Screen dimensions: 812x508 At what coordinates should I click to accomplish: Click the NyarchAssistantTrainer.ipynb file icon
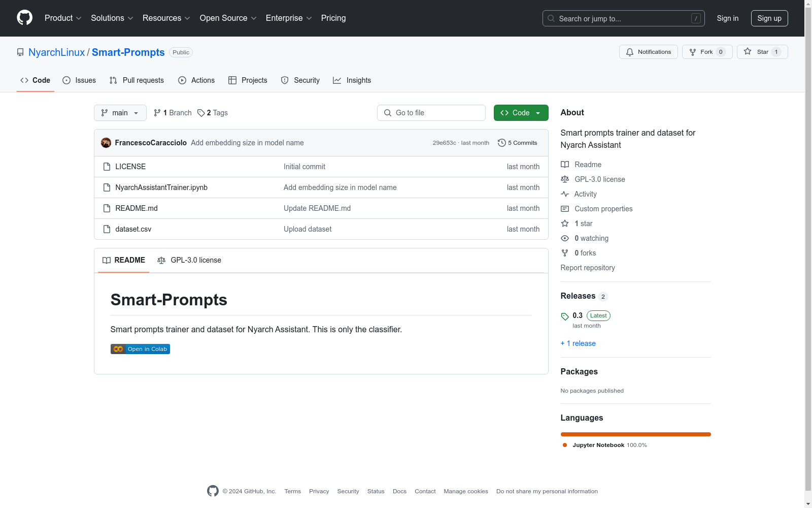coord(107,187)
